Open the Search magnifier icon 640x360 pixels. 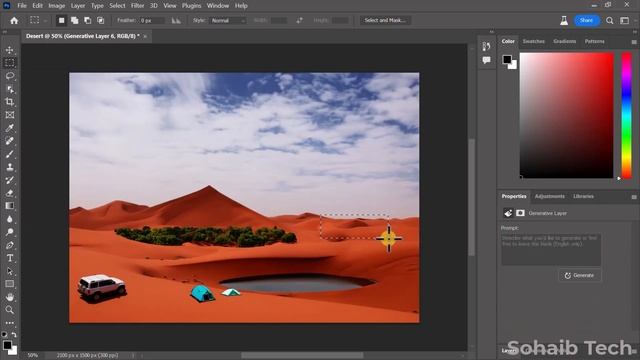click(609, 20)
